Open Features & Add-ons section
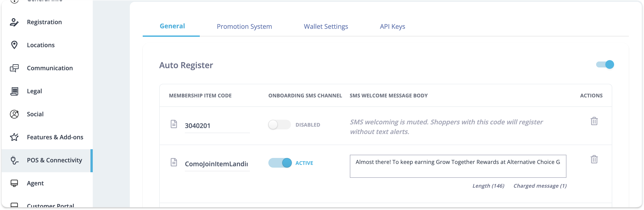The width and height of the screenshot is (644, 210). pyautogui.click(x=47, y=137)
